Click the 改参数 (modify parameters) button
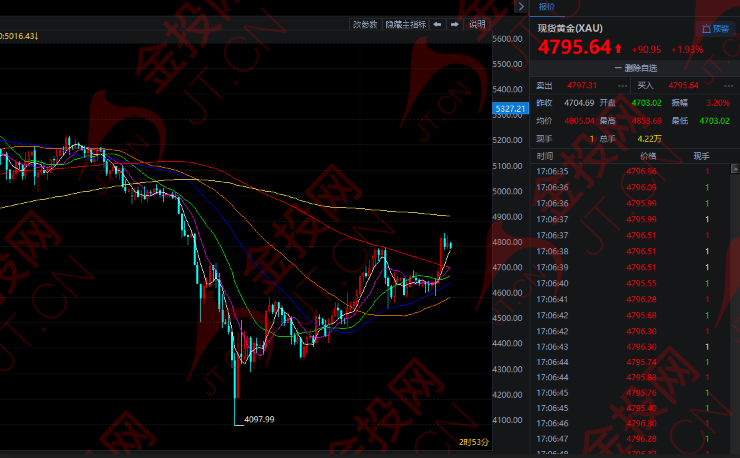The image size is (740, 458). (x=365, y=25)
